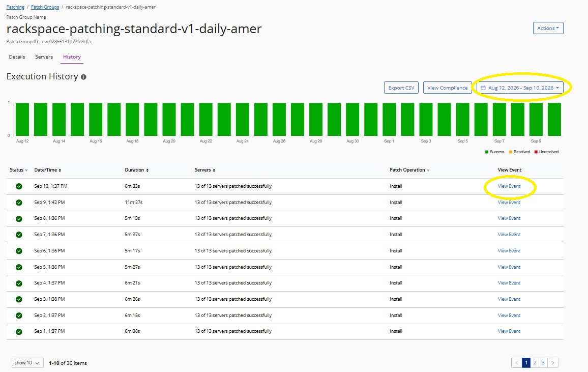Screen dimensions: 588x372
Task: Click the Aug 24 chart bar
Action: (x=242, y=119)
